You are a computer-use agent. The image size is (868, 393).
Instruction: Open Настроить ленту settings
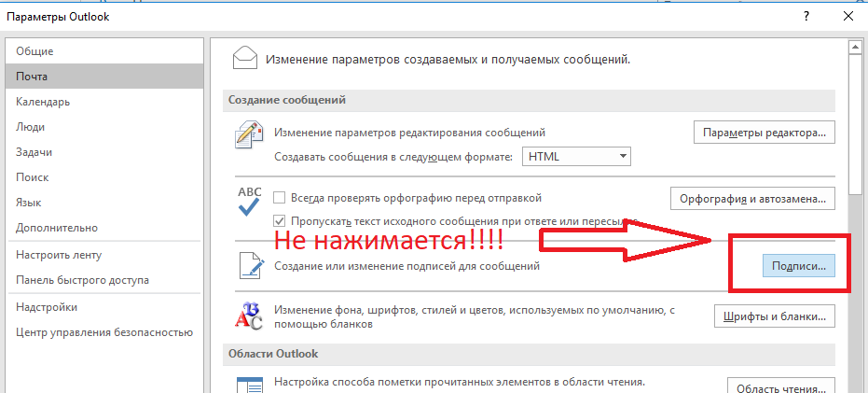[x=103, y=256]
